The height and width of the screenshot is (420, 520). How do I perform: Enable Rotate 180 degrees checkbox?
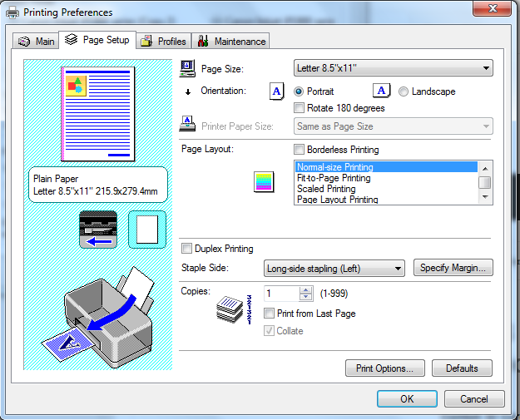point(299,108)
